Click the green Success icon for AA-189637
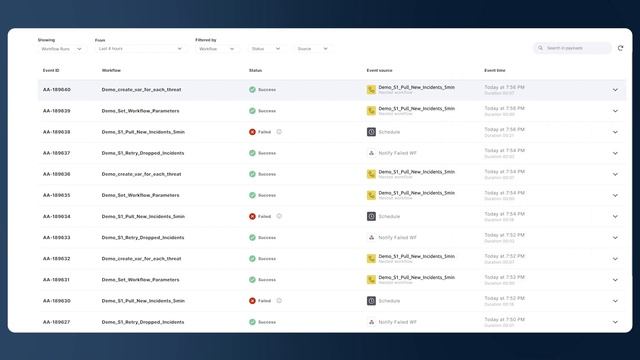Image resolution: width=640 pixels, height=360 pixels. (x=252, y=153)
